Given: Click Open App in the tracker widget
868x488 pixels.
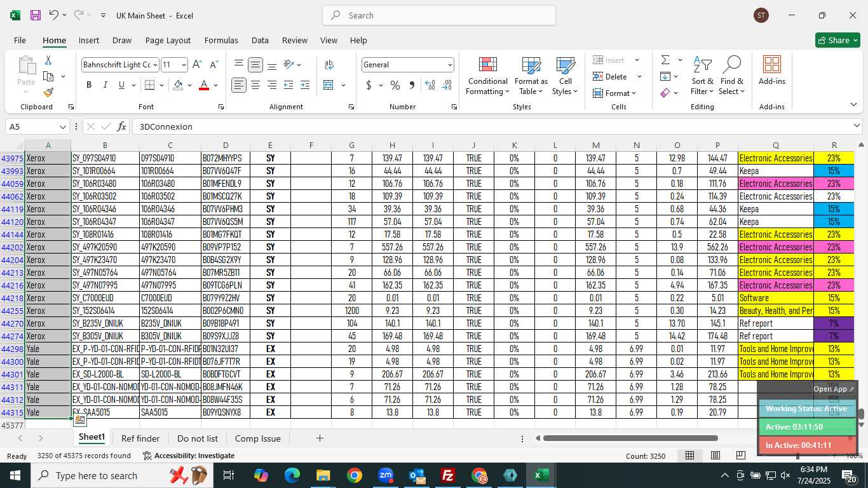Looking at the screenshot, I should pyautogui.click(x=834, y=389).
